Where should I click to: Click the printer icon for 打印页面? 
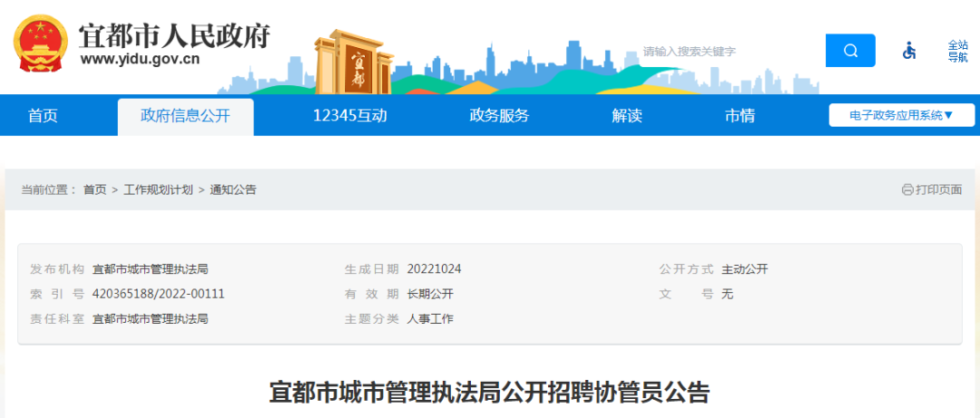[x=906, y=190]
